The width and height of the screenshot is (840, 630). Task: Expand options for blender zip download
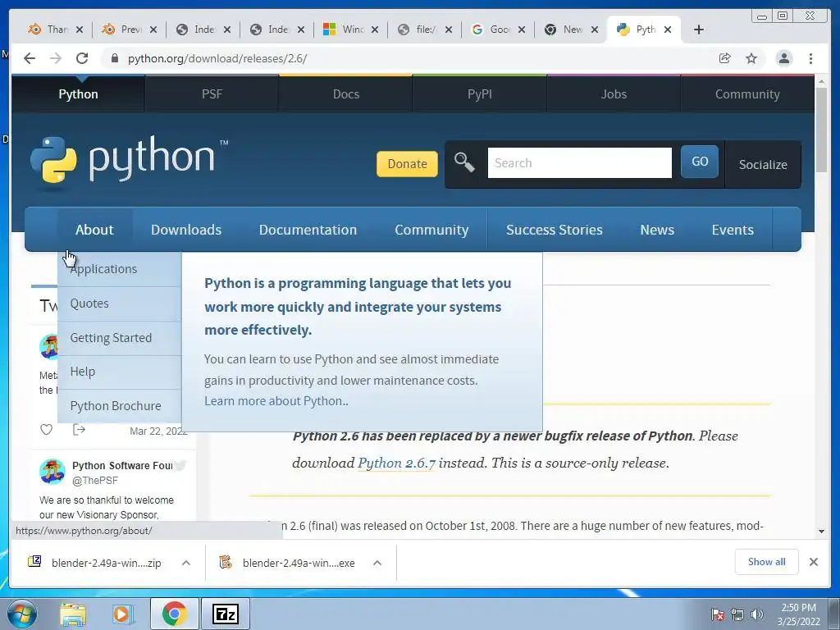pyautogui.click(x=186, y=563)
